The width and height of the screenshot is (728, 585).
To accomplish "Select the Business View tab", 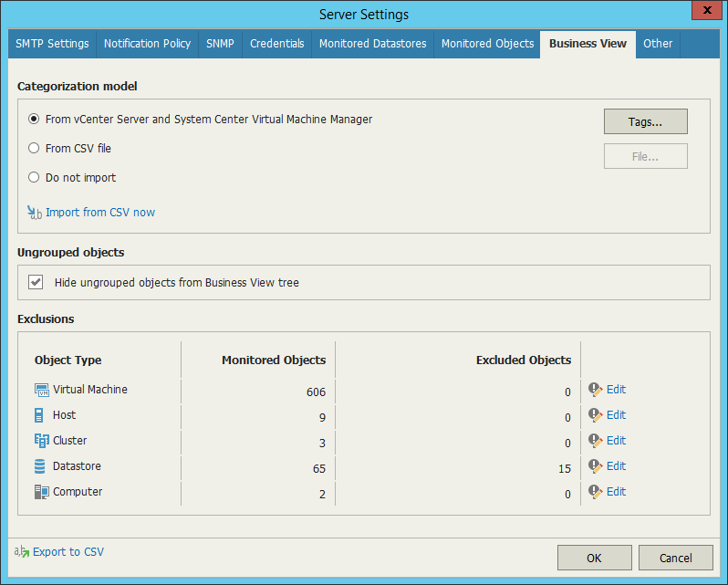I will coord(588,44).
